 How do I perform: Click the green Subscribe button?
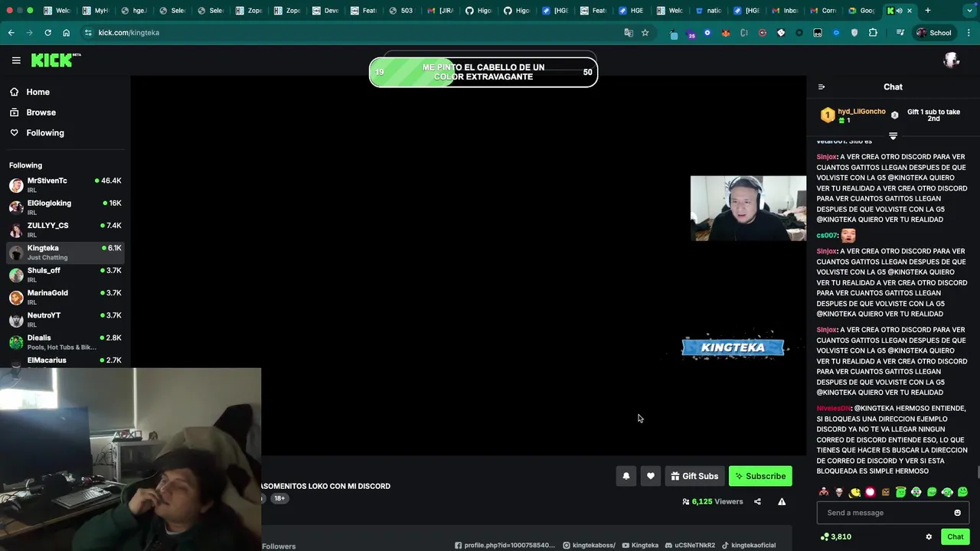coord(760,476)
